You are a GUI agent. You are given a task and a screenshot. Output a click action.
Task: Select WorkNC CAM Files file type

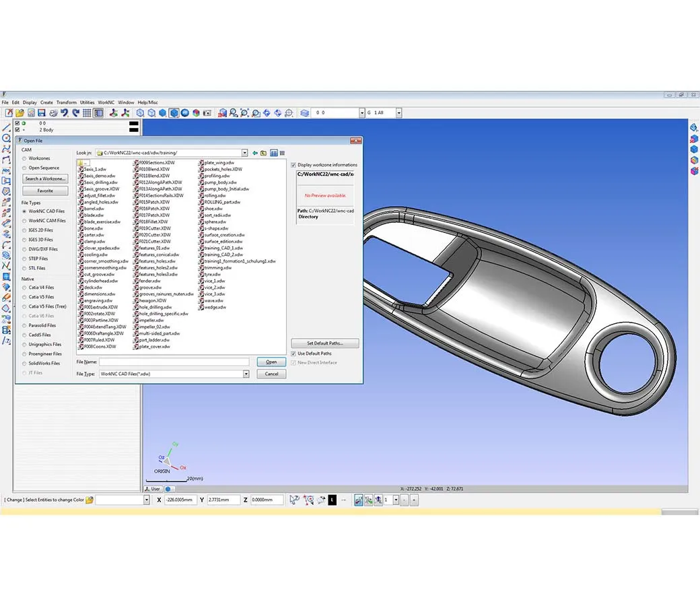pyautogui.click(x=24, y=221)
